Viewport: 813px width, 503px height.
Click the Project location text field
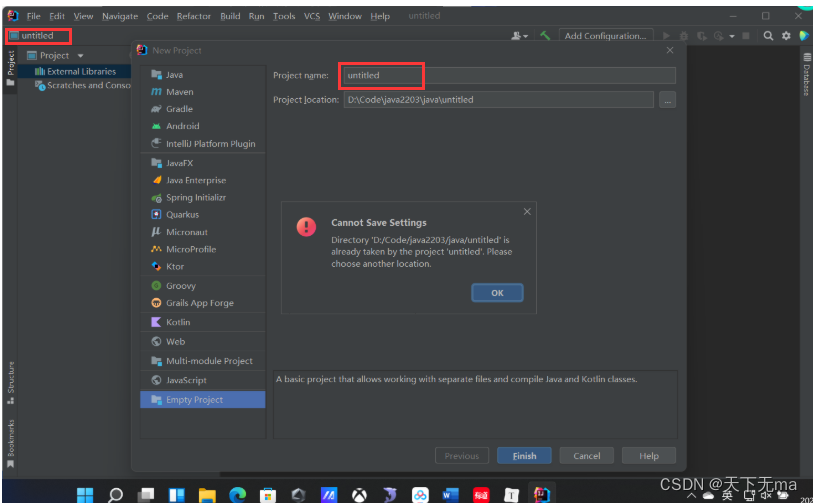click(498, 100)
